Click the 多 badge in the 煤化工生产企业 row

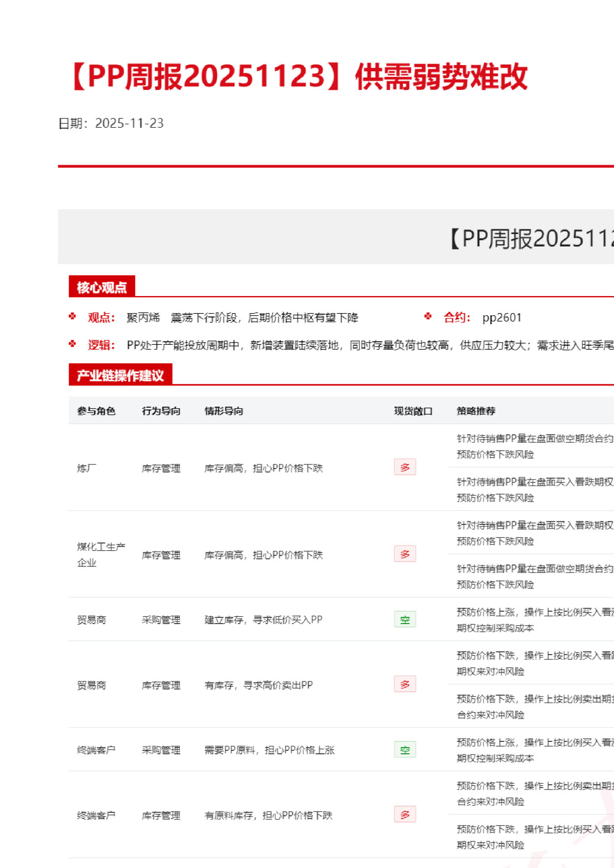tap(405, 554)
